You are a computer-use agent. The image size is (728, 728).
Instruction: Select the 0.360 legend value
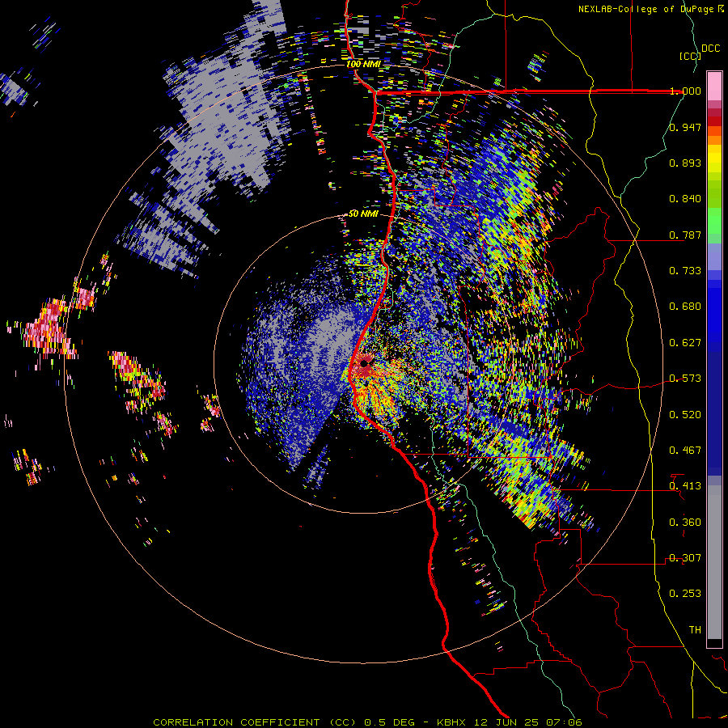pos(685,523)
